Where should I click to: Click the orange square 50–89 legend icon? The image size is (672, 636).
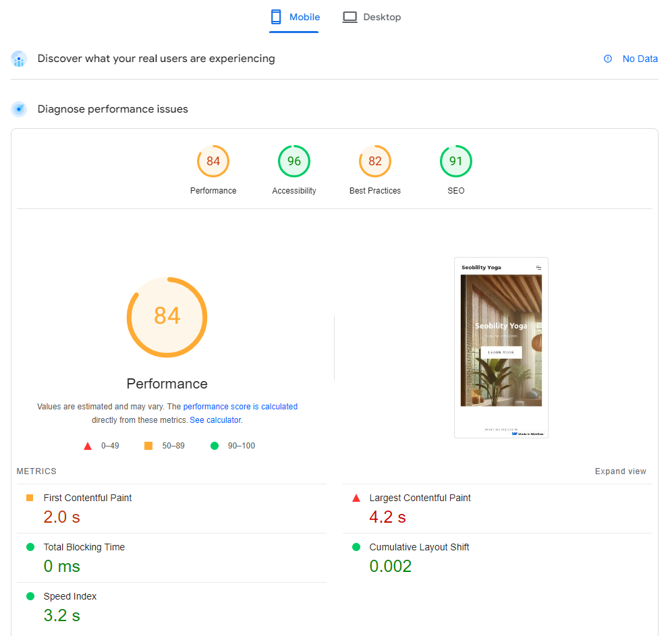[x=148, y=446]
